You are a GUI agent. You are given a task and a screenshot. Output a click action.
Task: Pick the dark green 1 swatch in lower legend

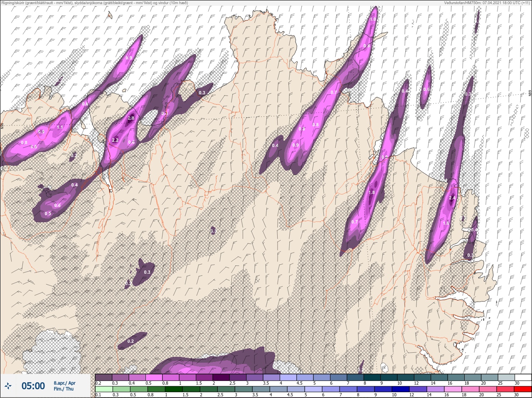coord(173,389)
